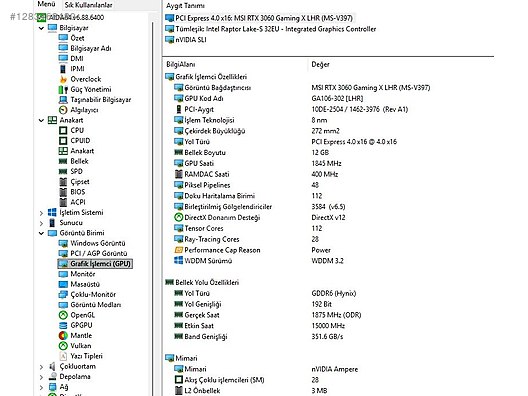Collapse the Görüntü Birimi node

[x=41, y=233]
